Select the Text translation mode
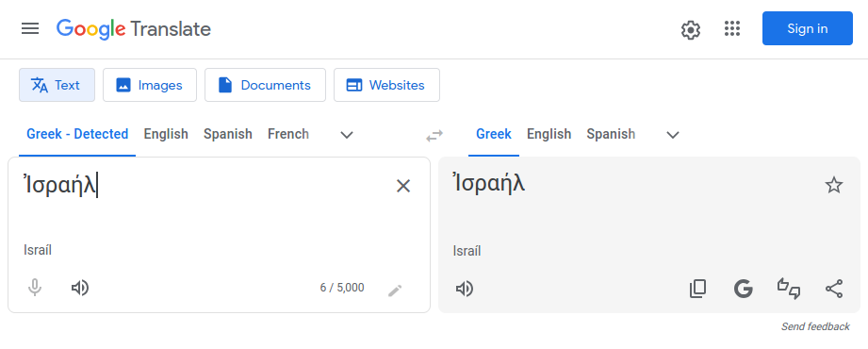Screen dimensions: 868x349 point(57,85)
